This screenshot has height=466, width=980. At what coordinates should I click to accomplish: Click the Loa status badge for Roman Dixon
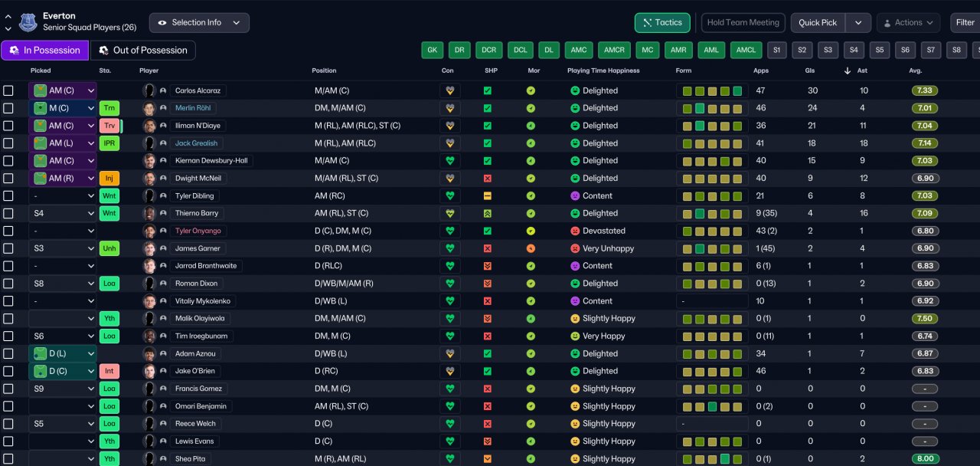109,284
